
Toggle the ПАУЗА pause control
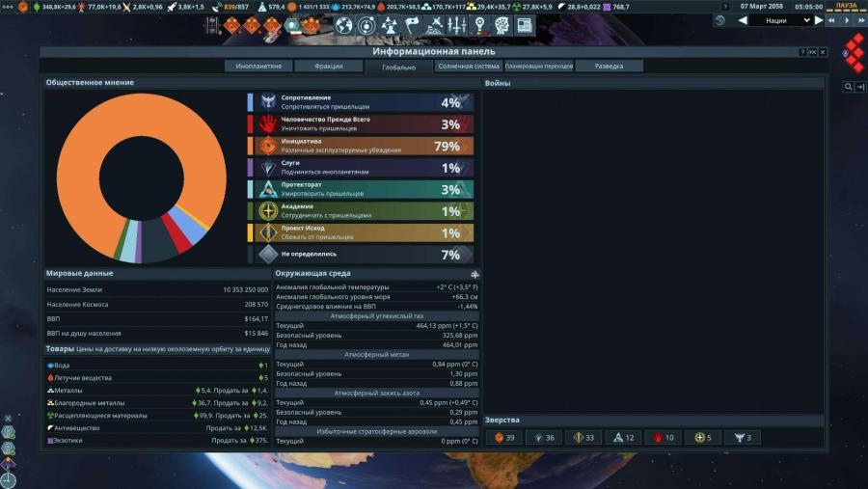[845, 6]
